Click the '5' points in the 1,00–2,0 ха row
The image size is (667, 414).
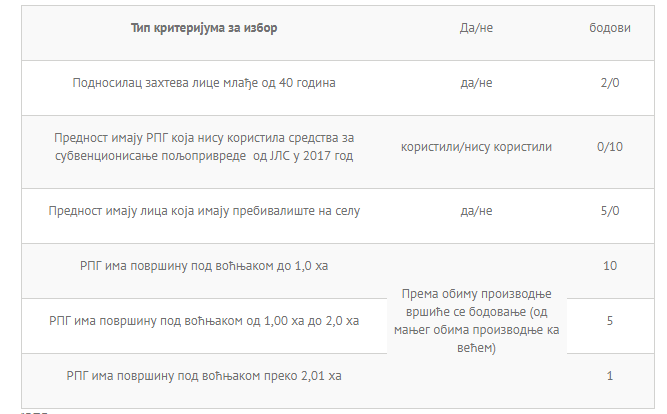coord(610,321)
